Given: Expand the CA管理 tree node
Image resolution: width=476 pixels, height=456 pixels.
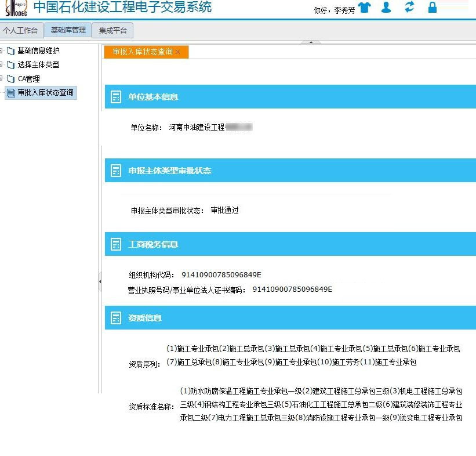Looking at the screenshot, I should [x=2, y=78].
